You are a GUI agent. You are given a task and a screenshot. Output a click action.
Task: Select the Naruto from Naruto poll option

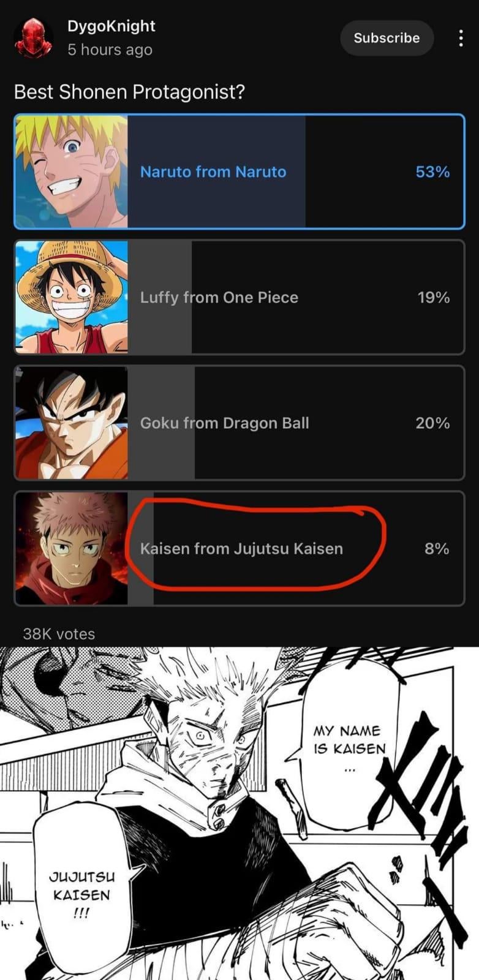240,171
